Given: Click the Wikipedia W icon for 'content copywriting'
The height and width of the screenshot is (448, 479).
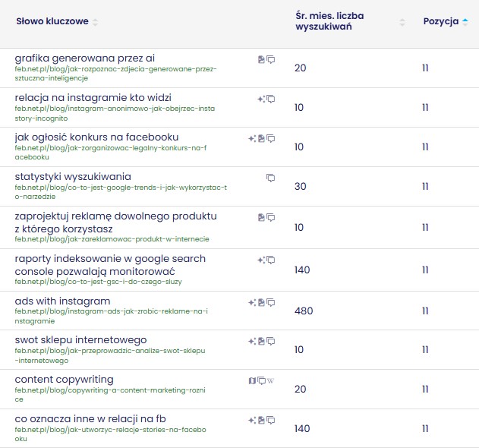Looking at the screenshot, I should point(271,380).
